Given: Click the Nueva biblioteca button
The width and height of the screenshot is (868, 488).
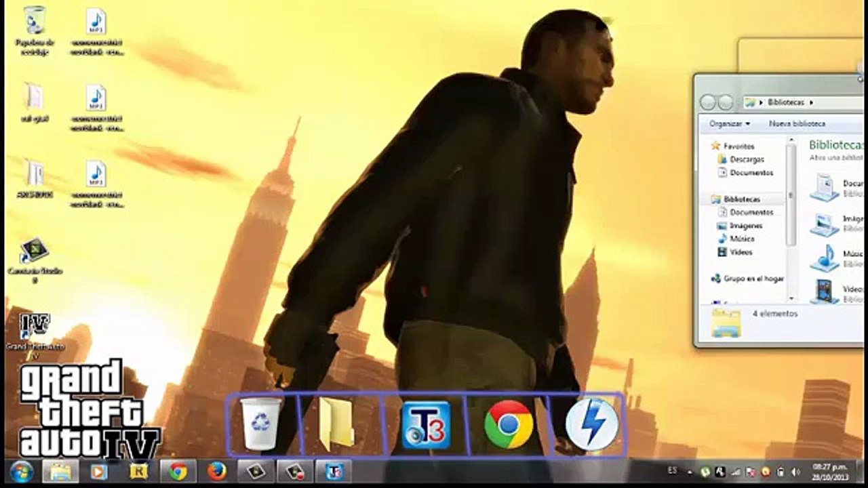Looking at the screenshot, I should [x=797, y=124].
